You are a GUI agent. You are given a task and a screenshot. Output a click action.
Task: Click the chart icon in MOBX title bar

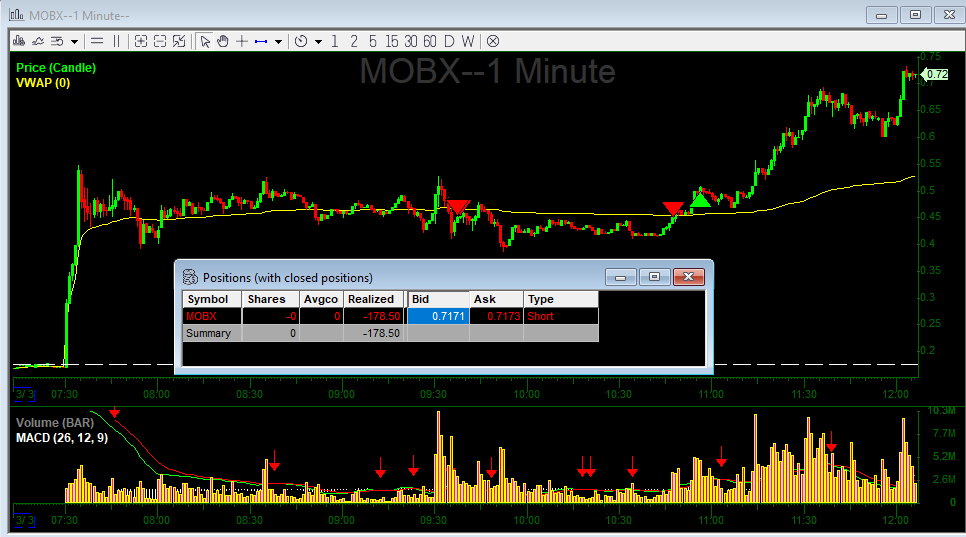pos(17,14)
